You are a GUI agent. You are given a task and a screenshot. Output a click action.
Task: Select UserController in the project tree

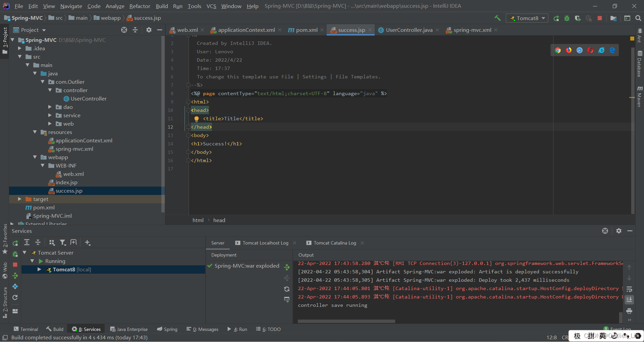tap(89, 98)
